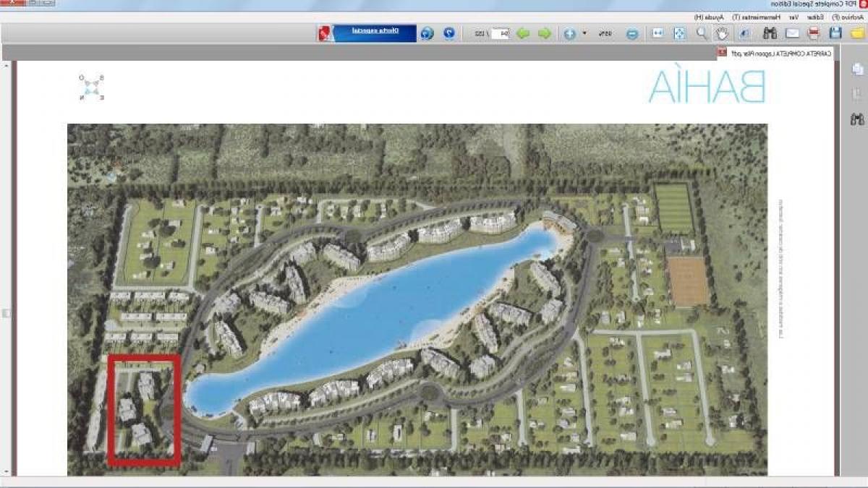Viewport: 868px width, 488px height.
Task: Open search with the toolbar binoculars icon
Action: [770, 33]
